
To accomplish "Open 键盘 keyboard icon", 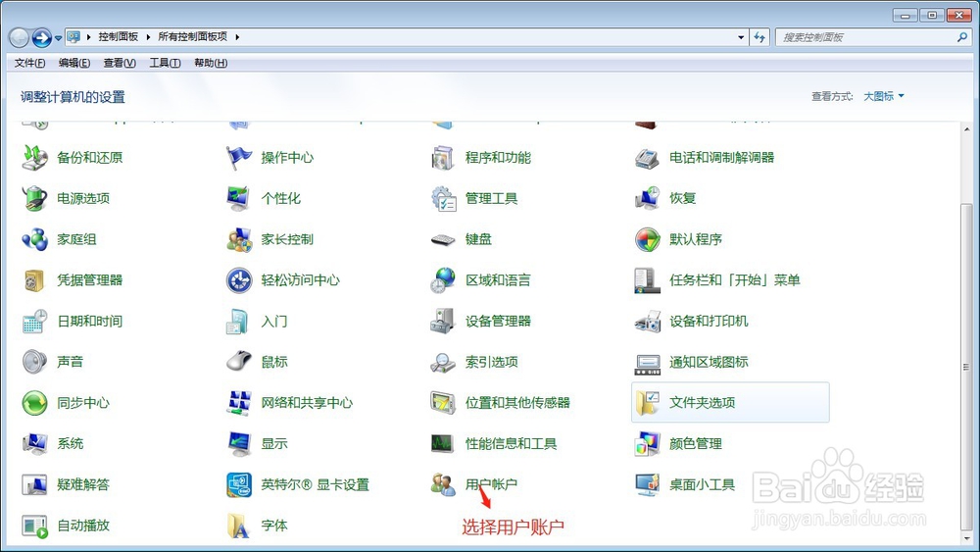I will [x=443, y=239].
